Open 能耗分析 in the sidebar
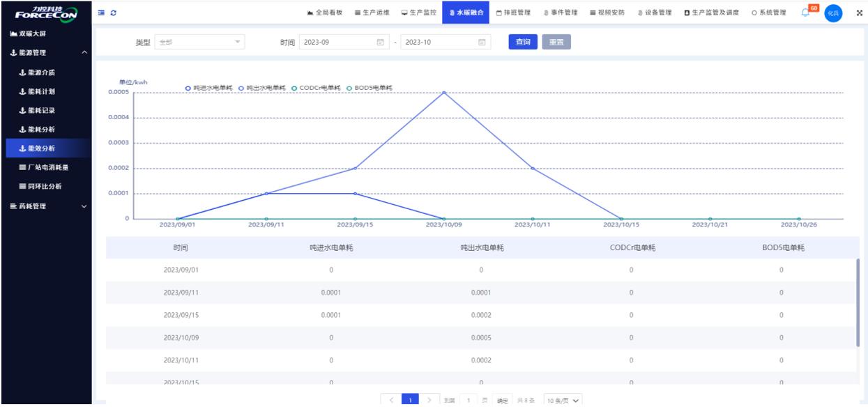 pos(42,129)
